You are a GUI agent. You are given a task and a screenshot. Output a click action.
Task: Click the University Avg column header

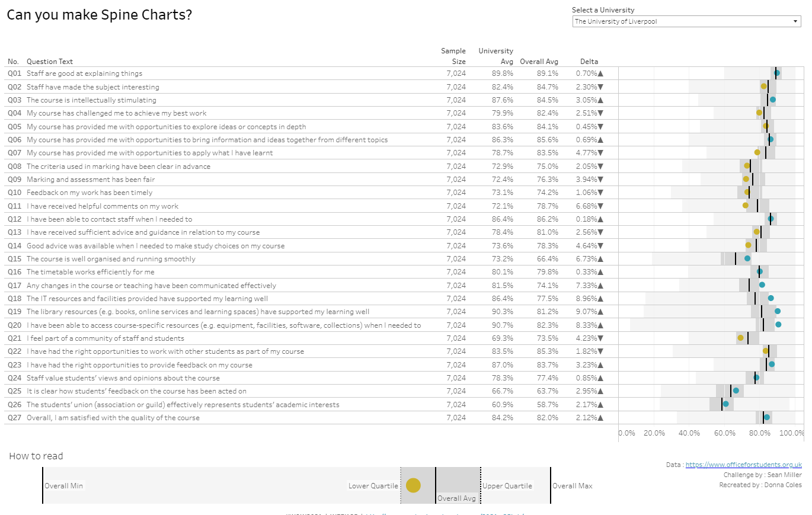click(x=495, y=56)
